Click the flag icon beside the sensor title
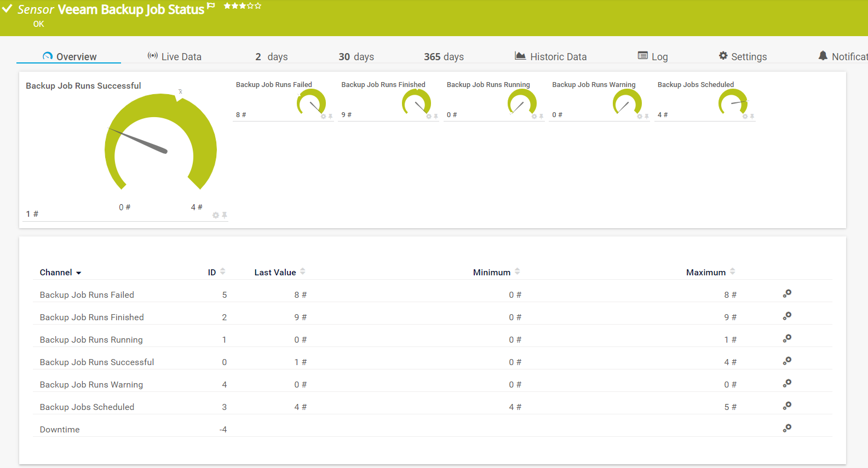 coord(211,6)
